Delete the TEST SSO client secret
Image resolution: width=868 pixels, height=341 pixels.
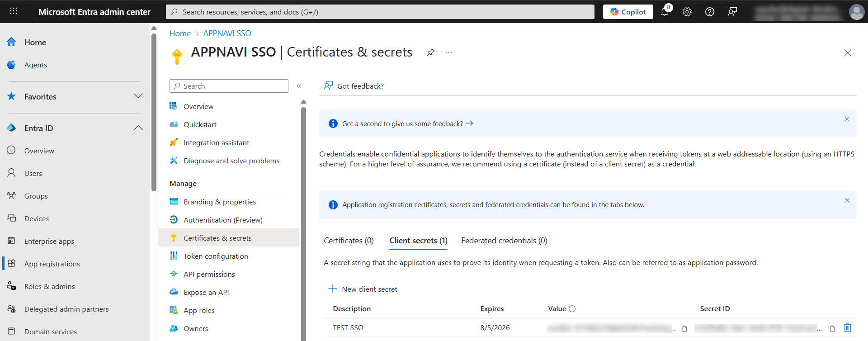tap(848, 327)
